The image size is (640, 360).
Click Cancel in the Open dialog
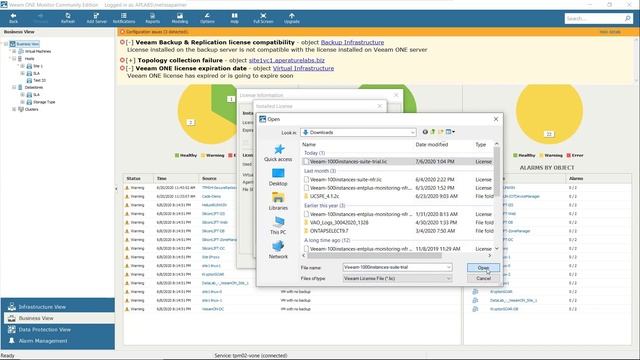(483, 278)
